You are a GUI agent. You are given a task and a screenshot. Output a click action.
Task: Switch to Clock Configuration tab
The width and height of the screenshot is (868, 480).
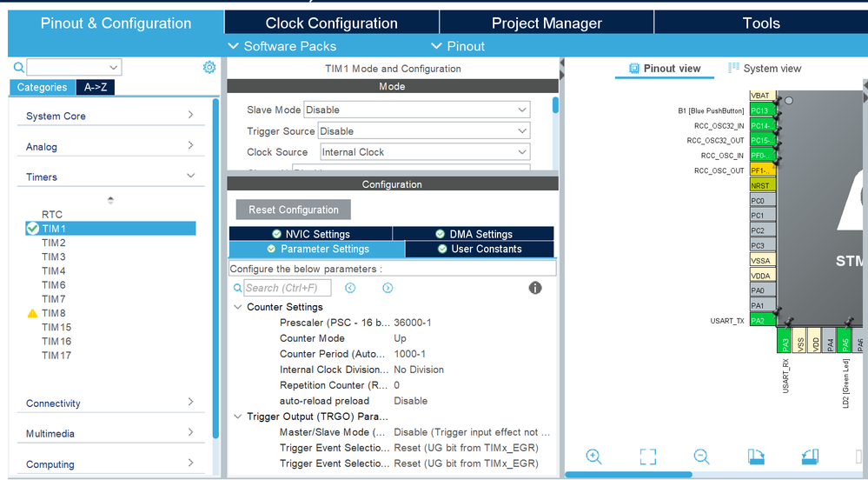pyautogui.click(x=332, y=23)
